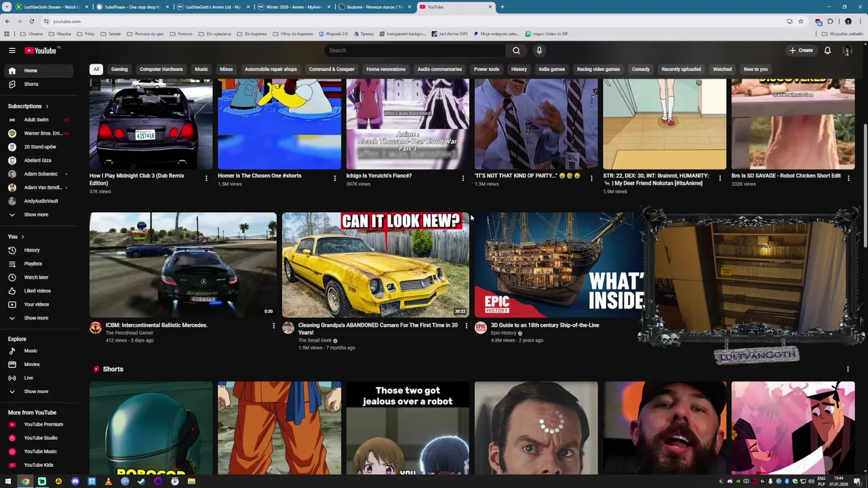
Task: Open '3D Guide to an 18th century Ship-of-the-Line' title
Action: pos(545,325)
